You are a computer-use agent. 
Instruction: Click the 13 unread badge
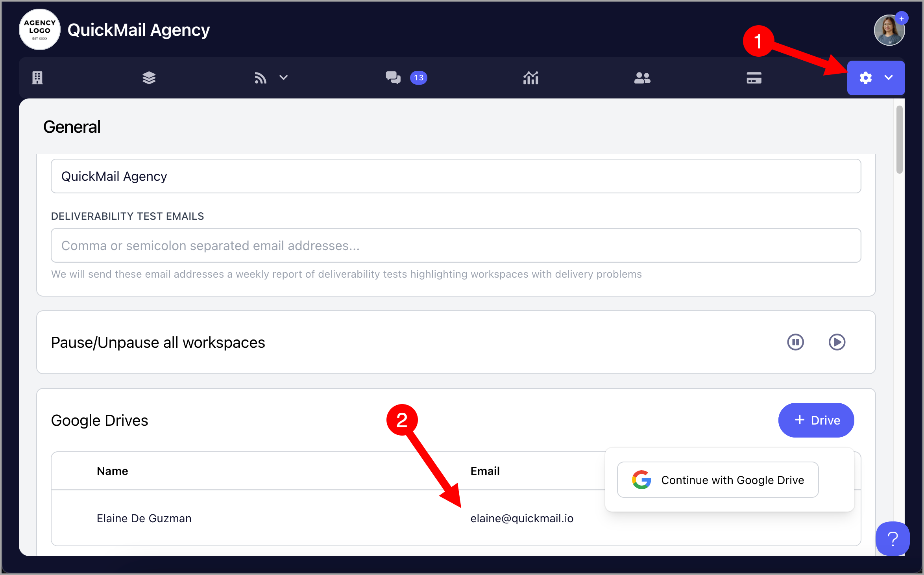[x=419, y=78]
